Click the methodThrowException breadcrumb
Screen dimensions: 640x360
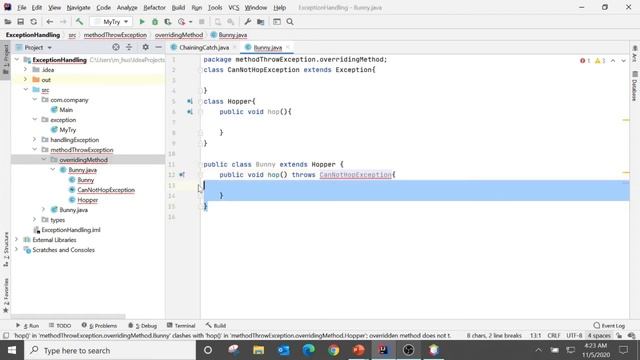click(115, 35)
